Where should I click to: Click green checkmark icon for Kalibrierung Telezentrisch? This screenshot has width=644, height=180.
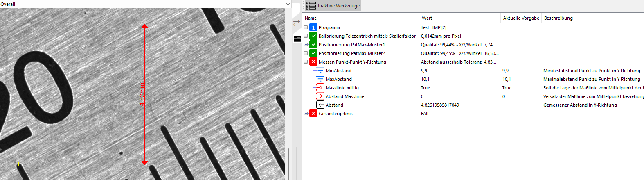313,36
